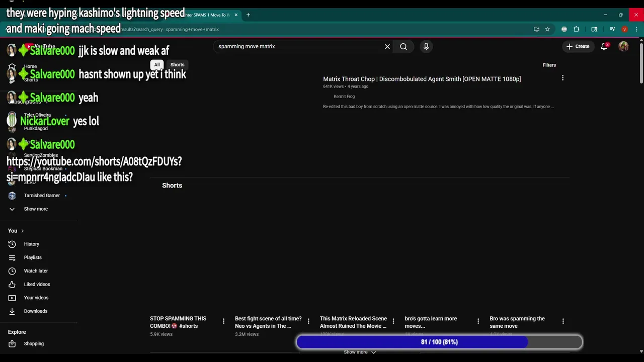This screenshot has width=644, height=362.
Task: Open YouTube notifications bell
Action: 604,46
